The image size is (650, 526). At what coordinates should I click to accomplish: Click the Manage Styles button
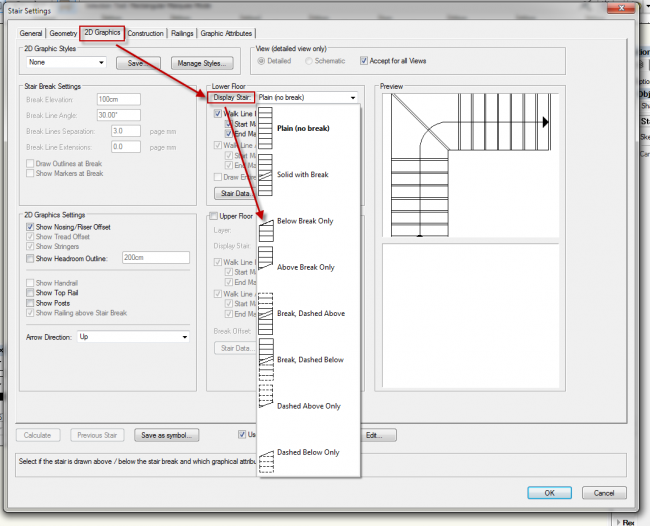pyautogui.click(x=200, y=63)
